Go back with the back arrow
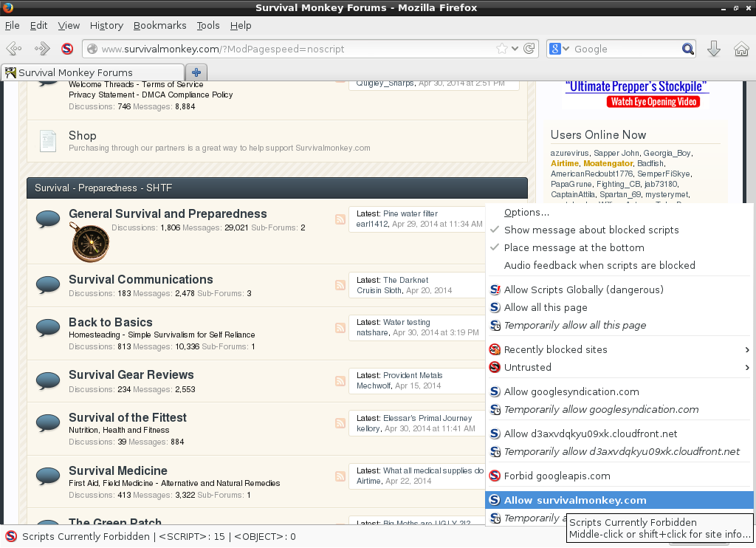The width and height of the screenshot is (756, 548). point(14,49)
